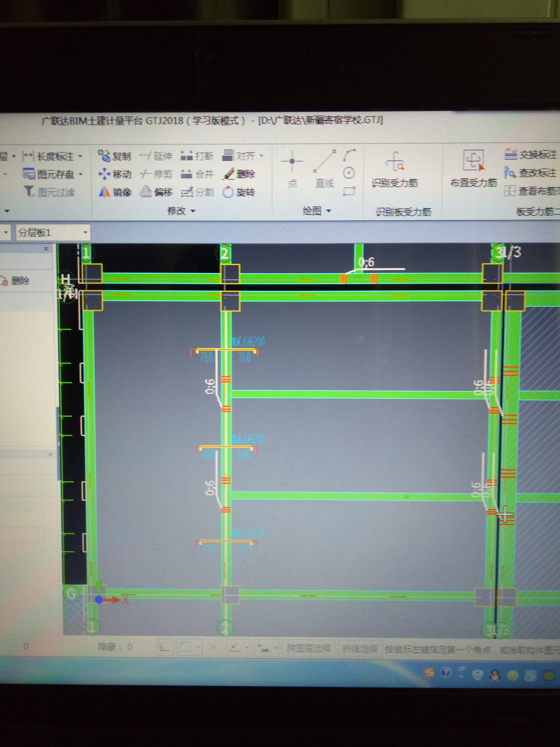Screen dimensions: 560x747
Task: Click 删除 button in left panel
Action: click(16, 281)
